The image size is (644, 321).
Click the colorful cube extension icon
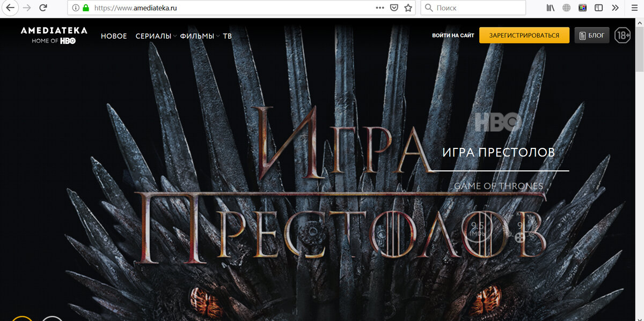(583, 8)
